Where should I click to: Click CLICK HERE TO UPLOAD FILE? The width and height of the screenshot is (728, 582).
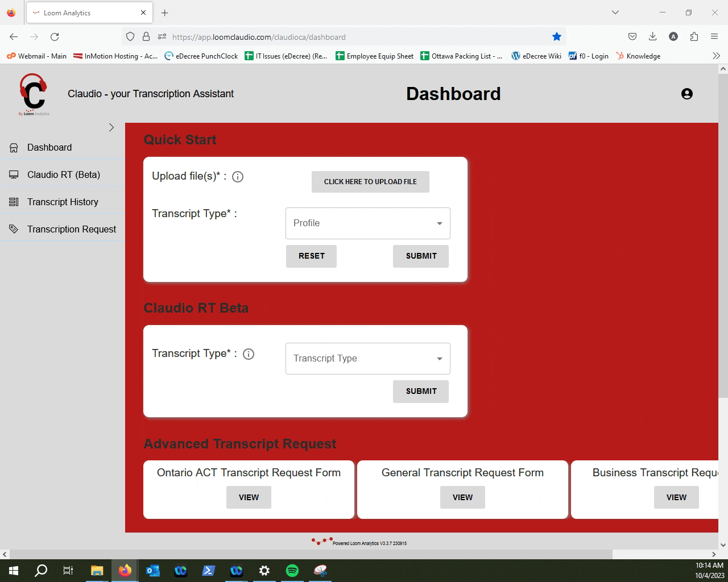tap(370, 181)
